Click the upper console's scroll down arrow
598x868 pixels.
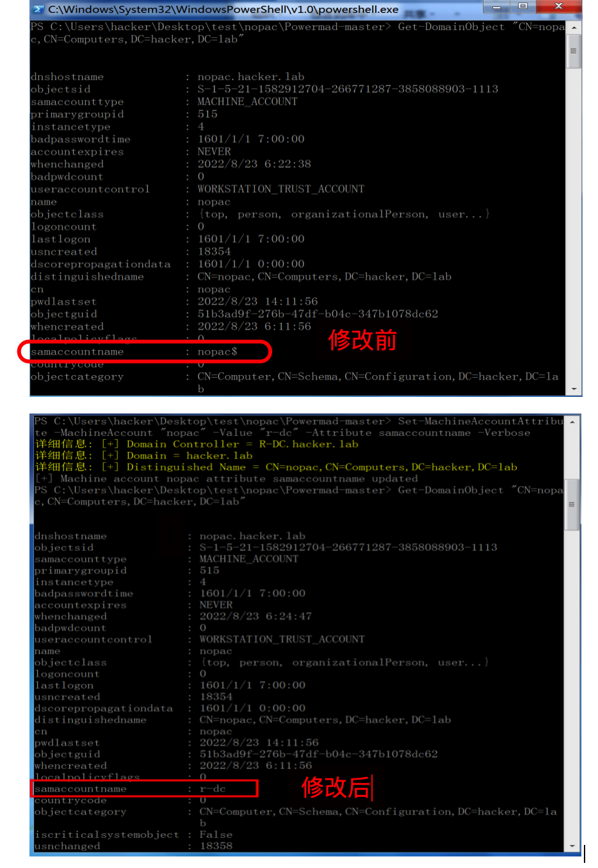tap(574, 389)
